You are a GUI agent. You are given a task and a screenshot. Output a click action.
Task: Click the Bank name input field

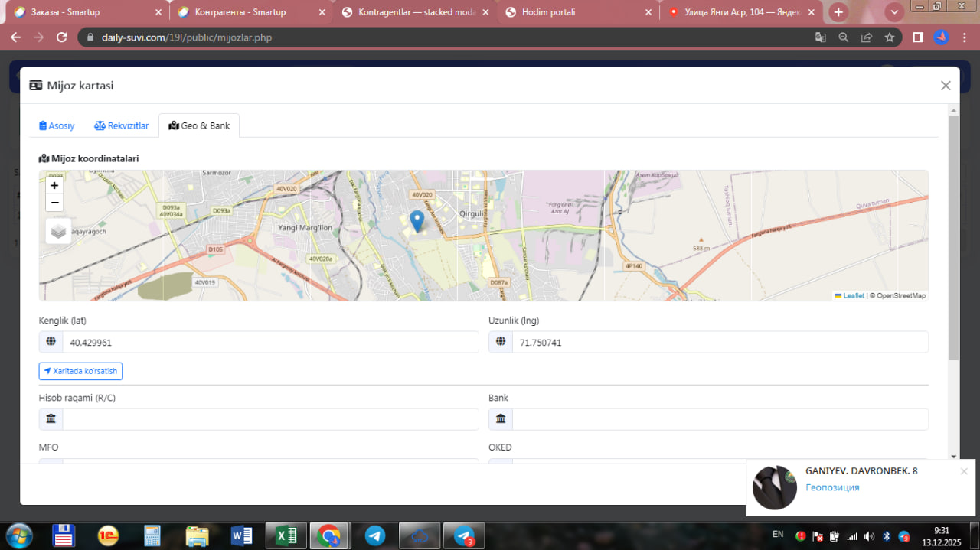pyautogui.click(x=720, y=419)
